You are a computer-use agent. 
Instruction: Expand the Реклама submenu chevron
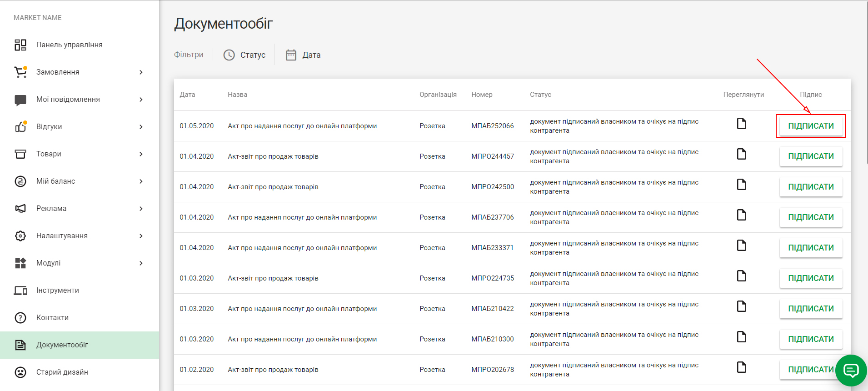[x=141, y=209]
